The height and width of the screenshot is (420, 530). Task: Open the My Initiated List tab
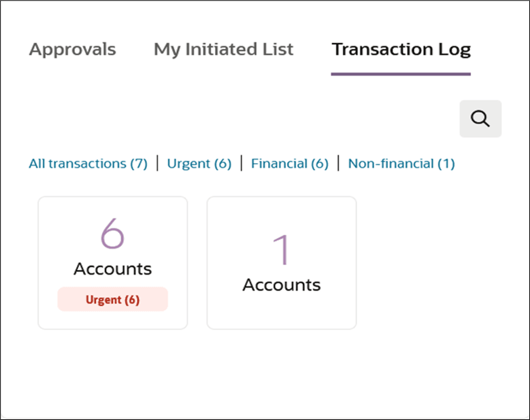tap(223, 50)
